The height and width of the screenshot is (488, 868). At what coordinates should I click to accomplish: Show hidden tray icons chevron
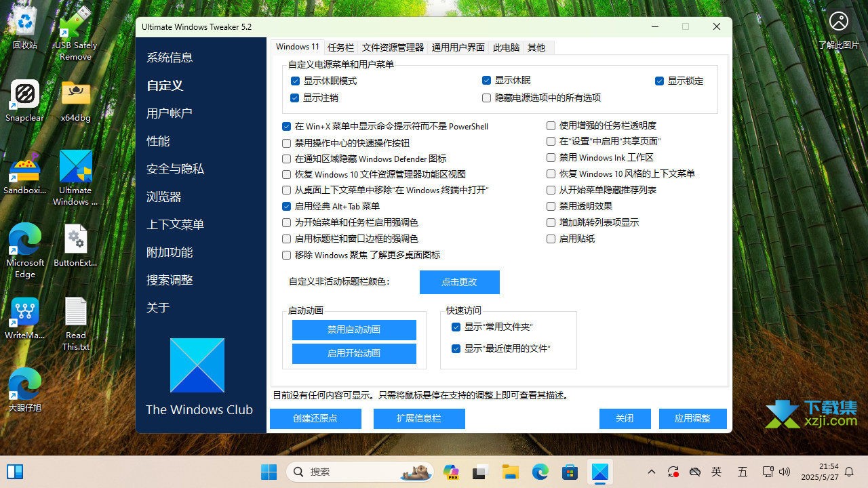click(x=652, y=472)
